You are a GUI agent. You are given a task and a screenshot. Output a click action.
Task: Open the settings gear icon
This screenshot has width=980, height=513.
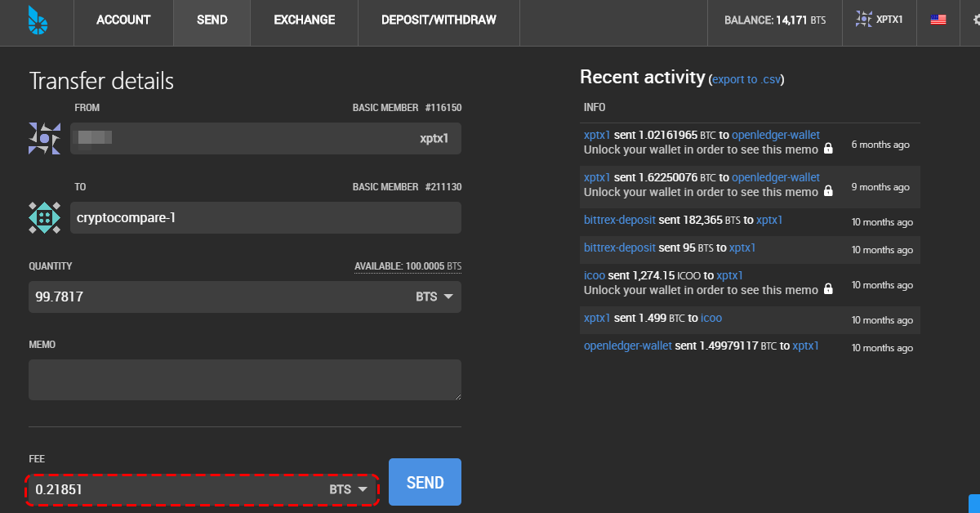(x=977, y=20)
